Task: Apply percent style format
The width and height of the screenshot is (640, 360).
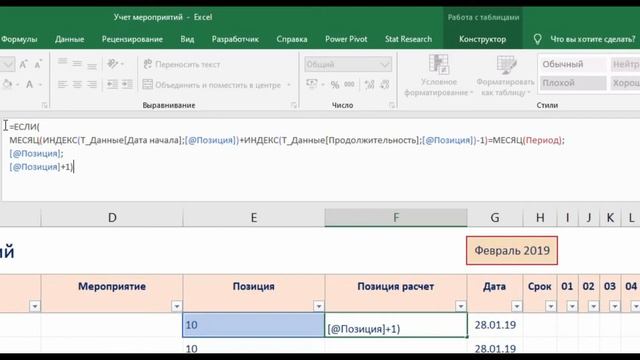Action: pyautogui.click(x=335, y=84)
